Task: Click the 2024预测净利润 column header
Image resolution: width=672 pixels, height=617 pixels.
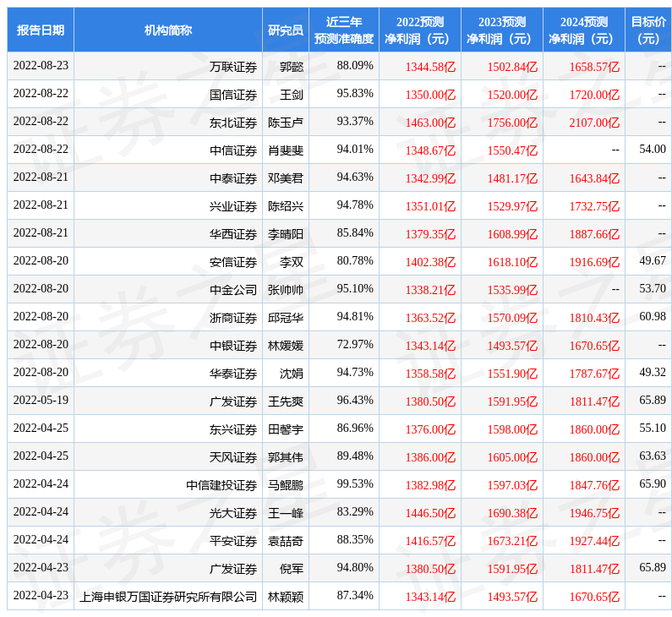Action: [584, 30]
